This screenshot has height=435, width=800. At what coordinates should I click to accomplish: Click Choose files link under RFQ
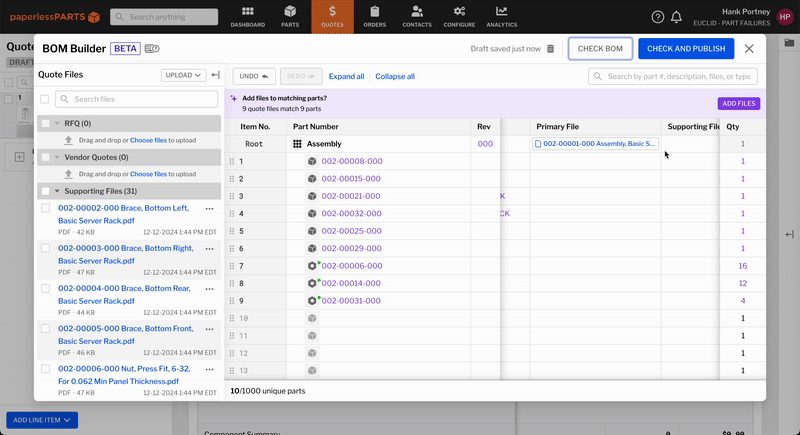(148, 140)
